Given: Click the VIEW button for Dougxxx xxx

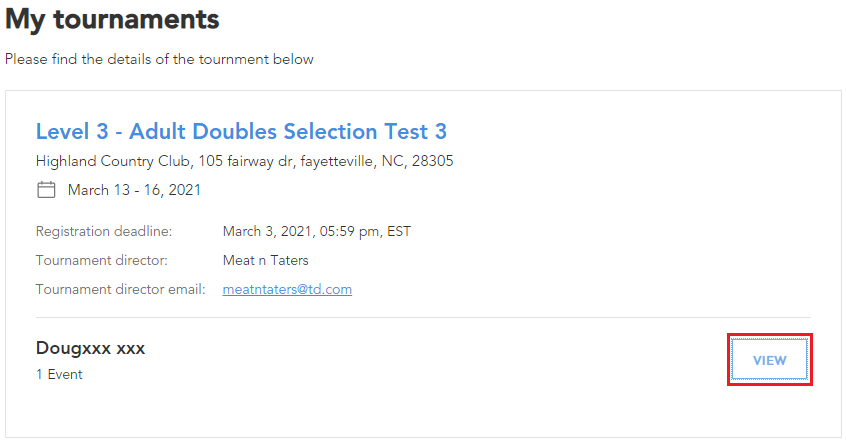Looking at the screenshot, I should tap(770, 360).
